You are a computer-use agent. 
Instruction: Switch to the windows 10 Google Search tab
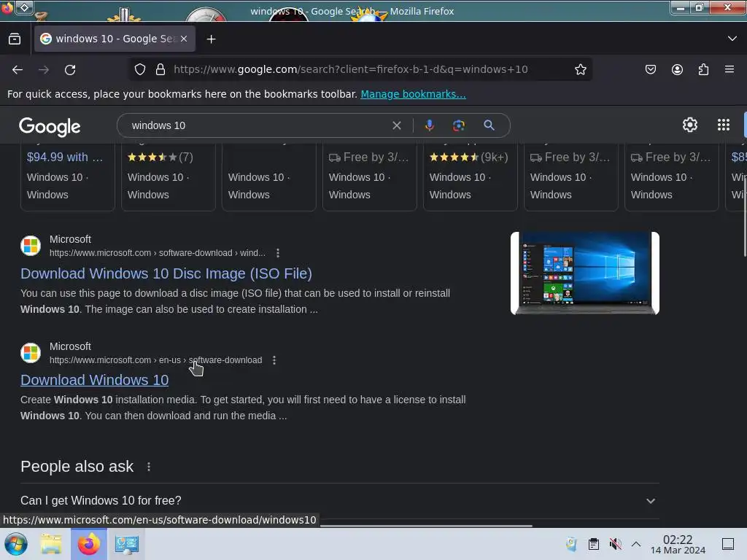pyautogui.click(x=115, y=39)
